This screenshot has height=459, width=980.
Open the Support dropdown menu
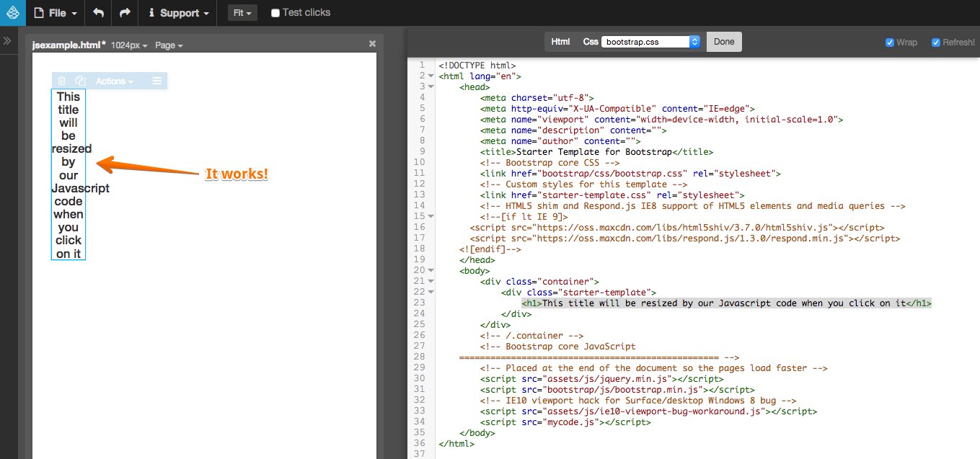click(179, 13)
